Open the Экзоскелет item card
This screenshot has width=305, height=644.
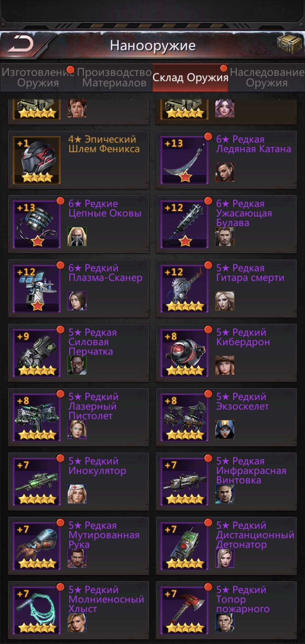click(x=226, y=417)
